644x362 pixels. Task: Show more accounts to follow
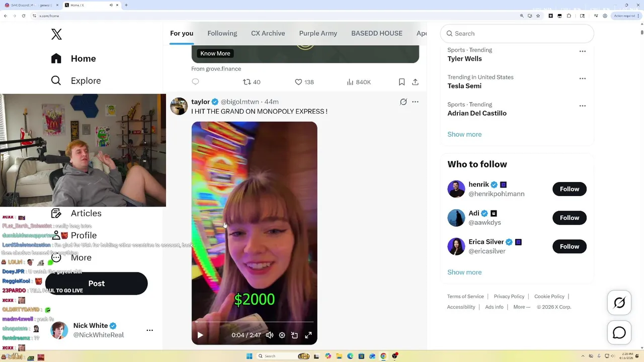(464, 272)
